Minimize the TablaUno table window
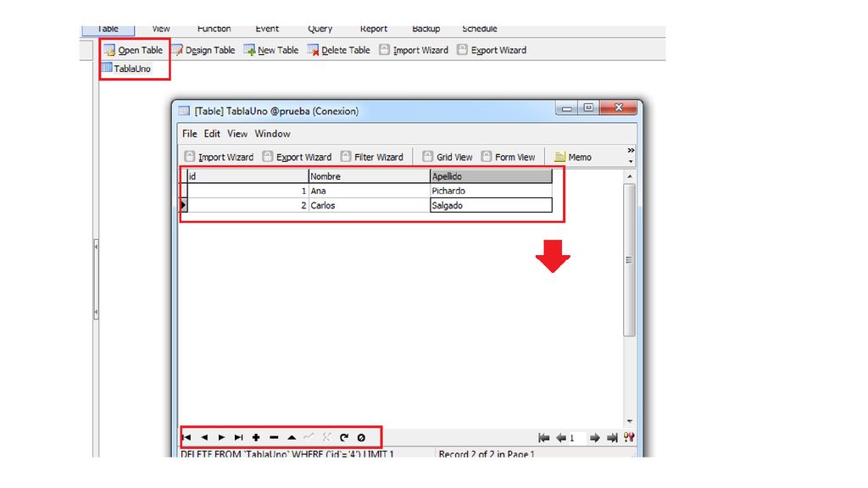Screen dimensions: 868x488 (567, 108)
